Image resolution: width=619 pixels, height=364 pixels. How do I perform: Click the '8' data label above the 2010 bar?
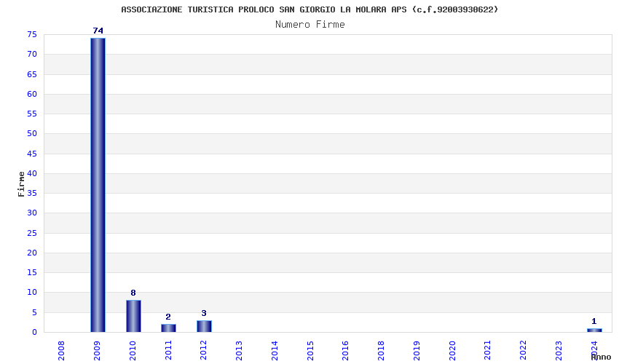click(x=133, y=293)
